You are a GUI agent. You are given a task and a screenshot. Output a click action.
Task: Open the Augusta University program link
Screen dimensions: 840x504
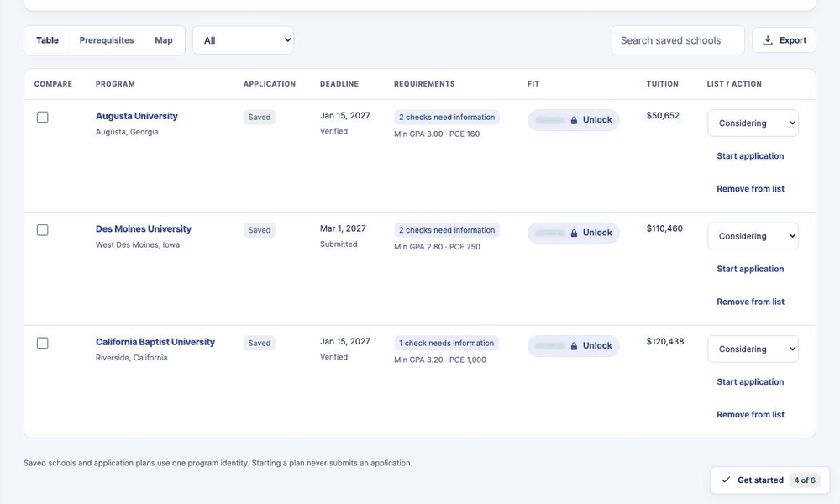tap(137, 116)
